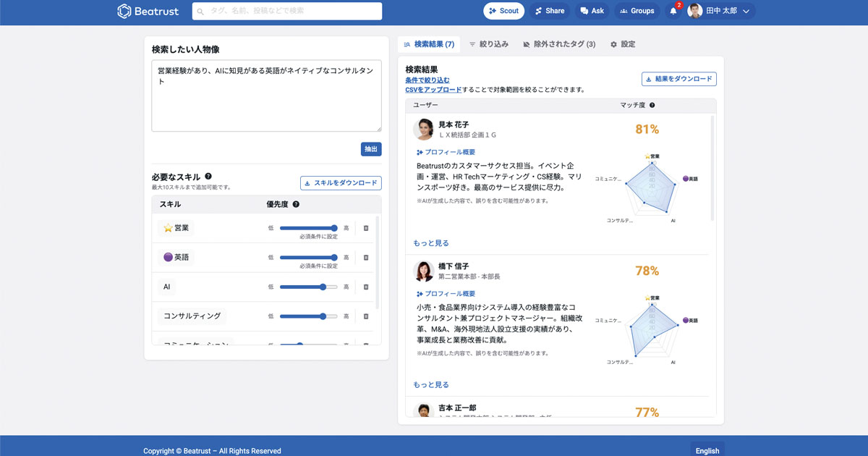
Task: Remove the 英語 skill via trash icon
Action: (x=366, y=258)
